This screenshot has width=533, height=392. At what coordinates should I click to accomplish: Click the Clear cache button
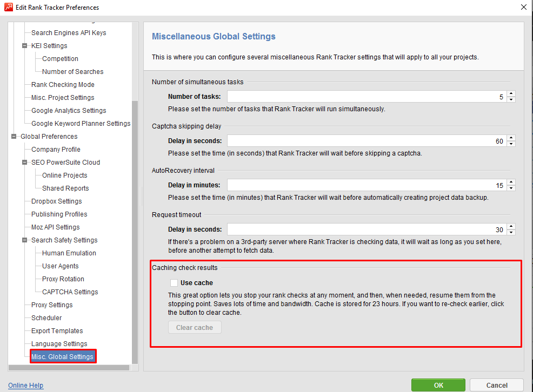pyautogui.click(x=195, y=328)
